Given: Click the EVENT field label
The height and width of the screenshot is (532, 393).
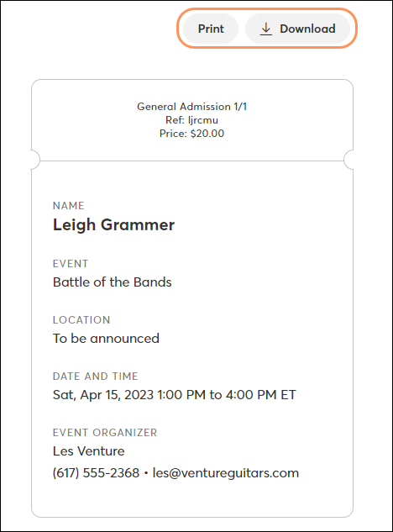Looking at the screenshot, I should 71,264.
